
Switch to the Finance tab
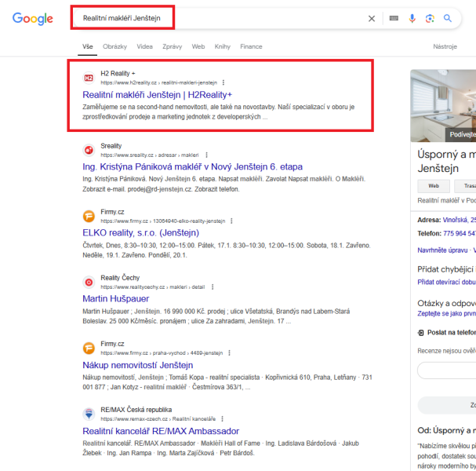coord(251,46)
